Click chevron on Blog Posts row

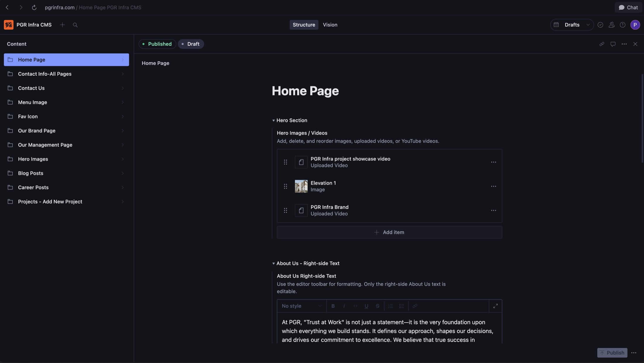pyautogui.click(x=123, y=173)
